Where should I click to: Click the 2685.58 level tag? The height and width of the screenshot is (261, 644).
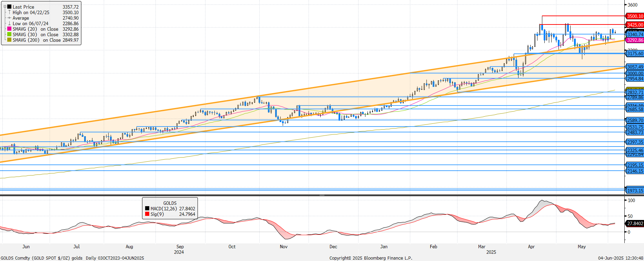634,109
